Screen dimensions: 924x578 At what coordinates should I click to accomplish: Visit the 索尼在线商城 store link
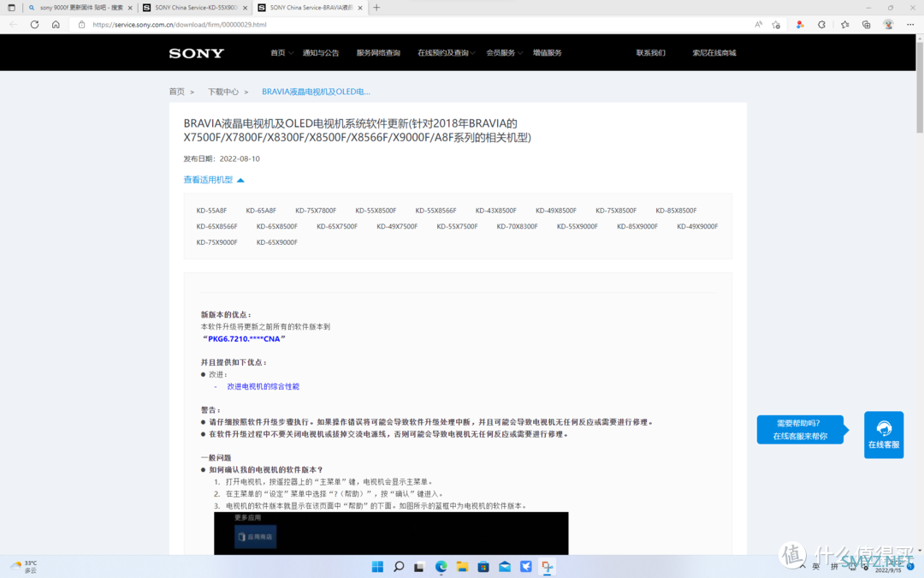pyautogui.click(x=714, y=53)
